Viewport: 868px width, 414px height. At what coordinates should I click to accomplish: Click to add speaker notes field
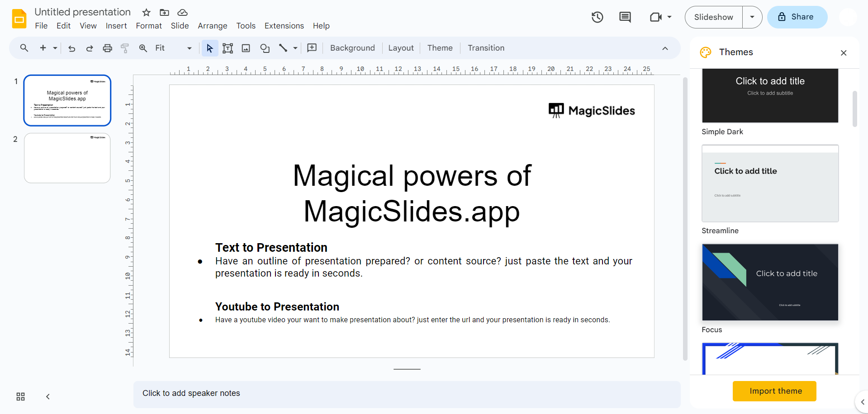[406, 393]
